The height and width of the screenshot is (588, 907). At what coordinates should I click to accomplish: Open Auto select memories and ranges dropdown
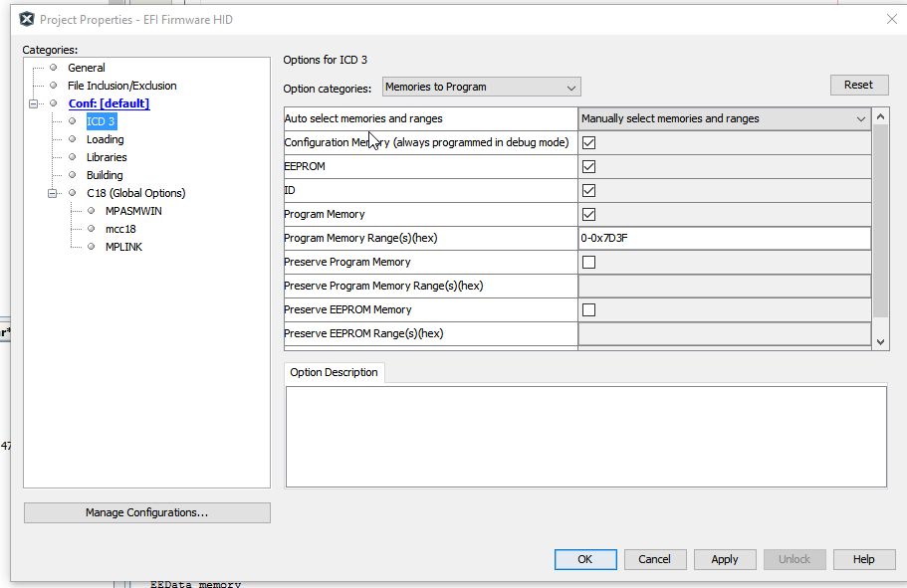click(724, 118)
